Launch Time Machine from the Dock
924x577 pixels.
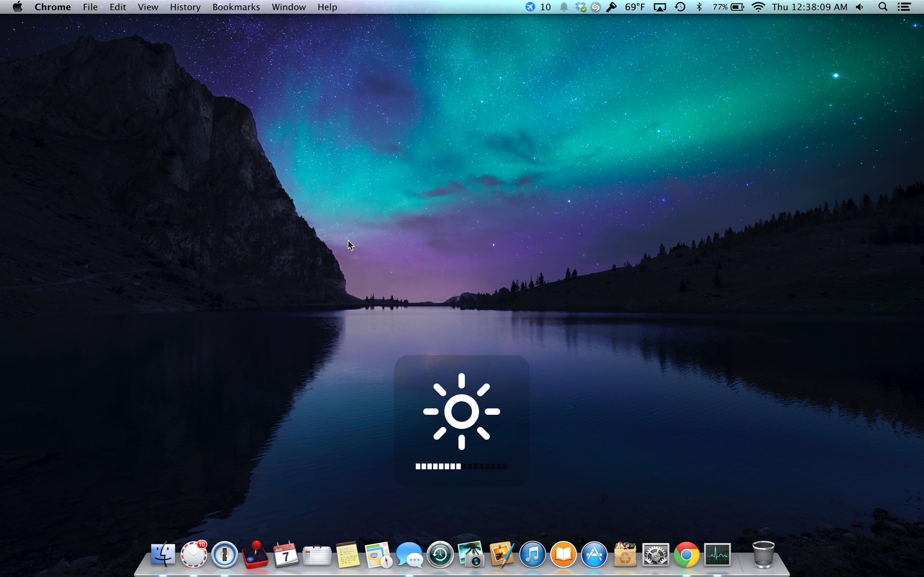point(440,555)
